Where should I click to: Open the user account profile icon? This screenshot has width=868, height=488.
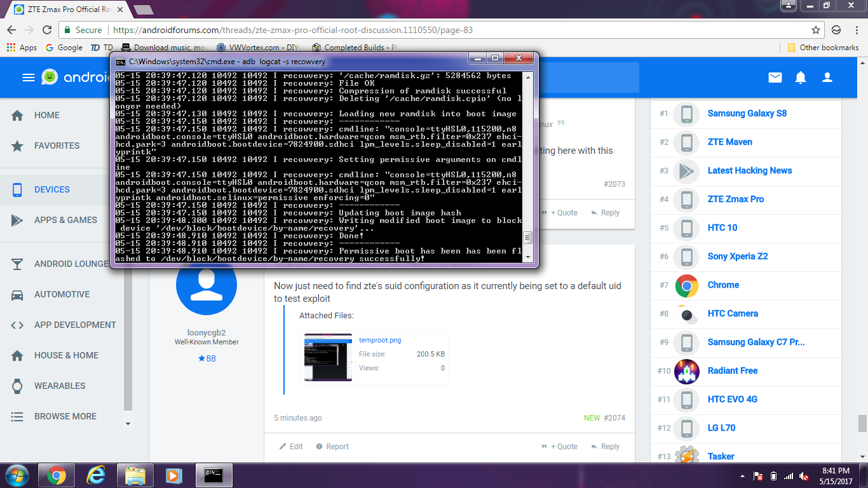tap(827, 78)
